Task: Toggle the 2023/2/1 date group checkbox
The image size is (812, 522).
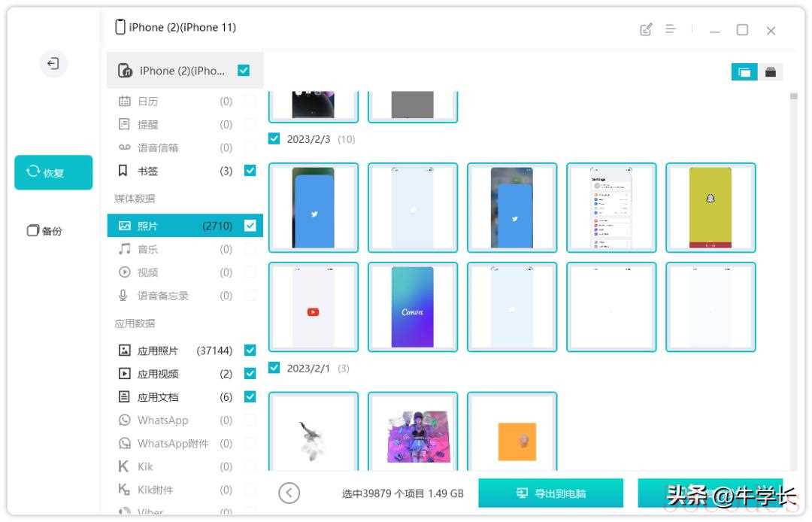Action: (x=274, y=368)
